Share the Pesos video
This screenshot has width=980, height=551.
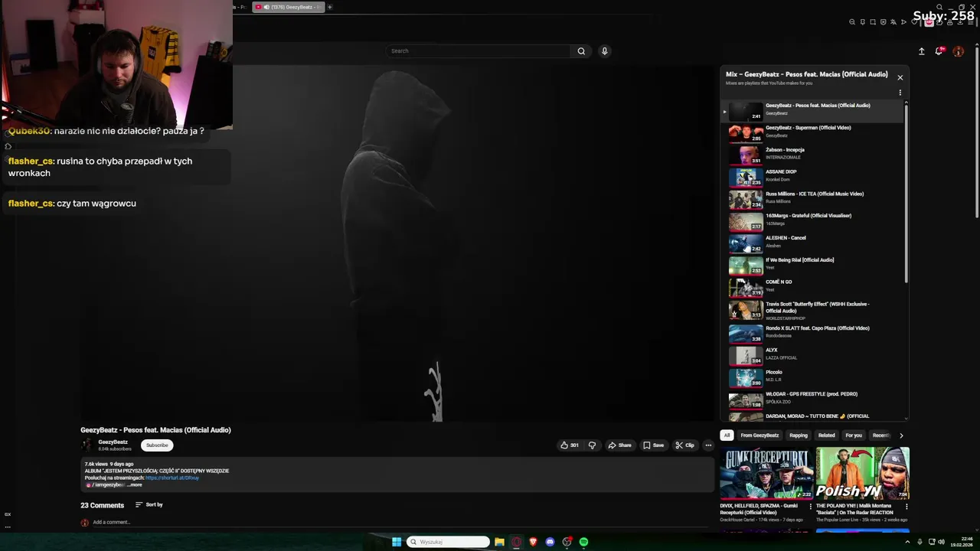click(619, 445)
